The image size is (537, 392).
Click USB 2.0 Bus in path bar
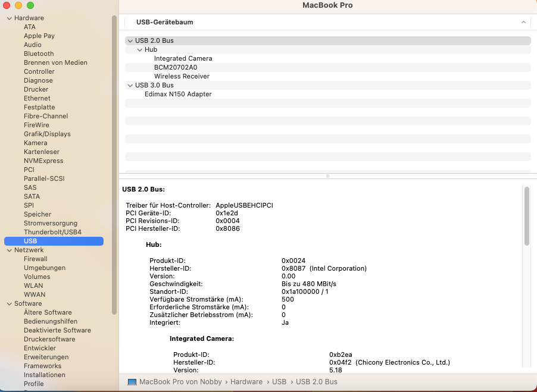[x=317, y=382]
